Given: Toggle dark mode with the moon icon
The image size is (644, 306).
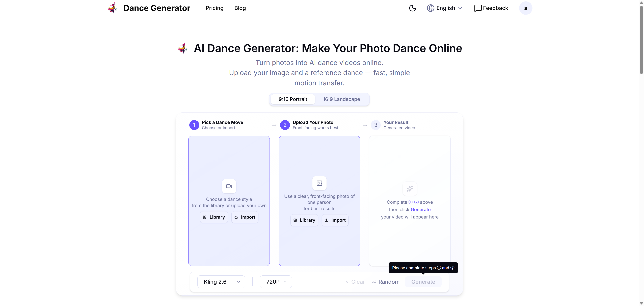Looking at the screenshot, I should pos(412,8).
